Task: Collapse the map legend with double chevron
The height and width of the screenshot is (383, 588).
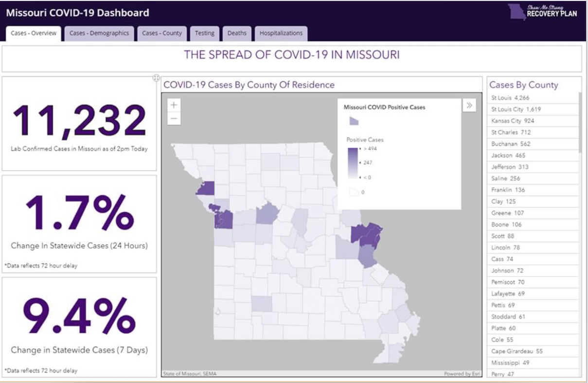Action: tap(469, 105)
